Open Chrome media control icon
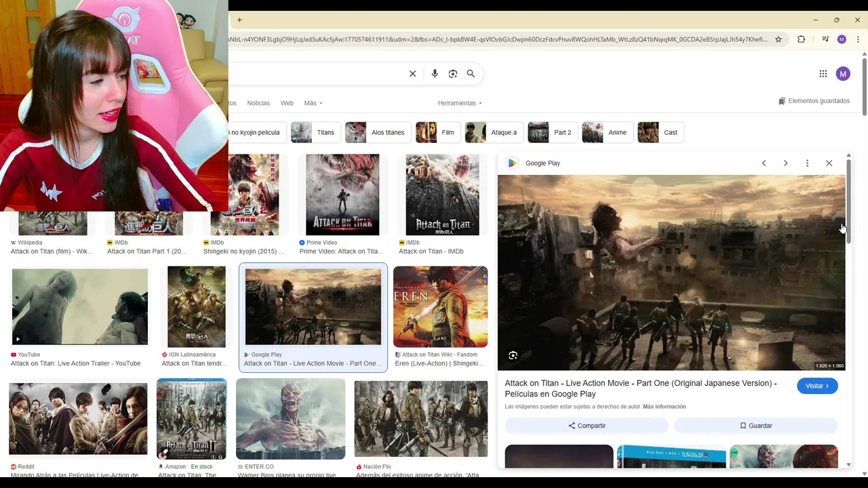Viewport: 868px width, 488px height. point(825,39)
